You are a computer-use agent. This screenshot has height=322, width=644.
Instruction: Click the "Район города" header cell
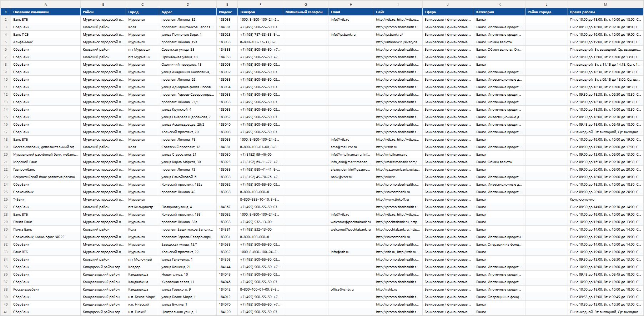point(547,12)
